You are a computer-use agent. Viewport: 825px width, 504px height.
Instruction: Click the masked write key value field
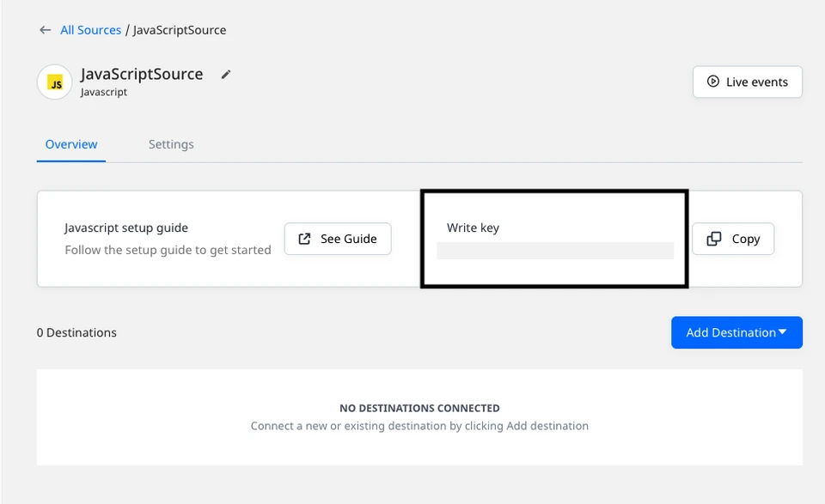pyautogui.click(x=554, y=250)
